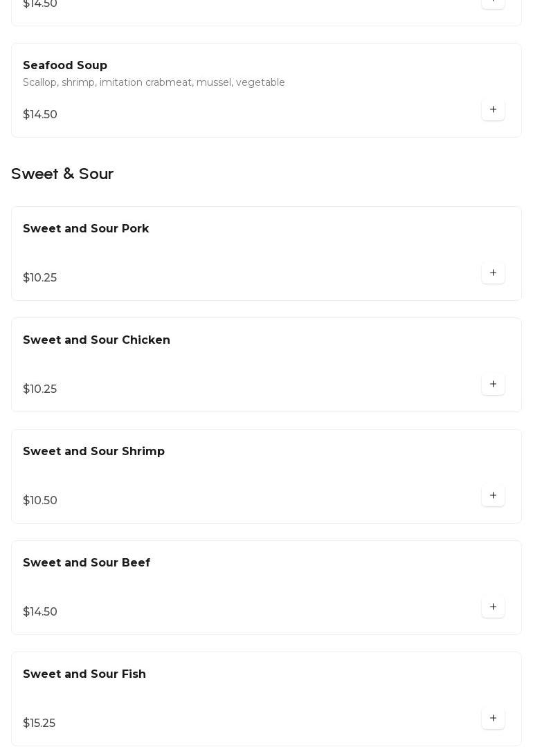Viewport: 533px width, 756px height.
Task: View the Sweet and Sour Chicken item
Action: (96, 340)
